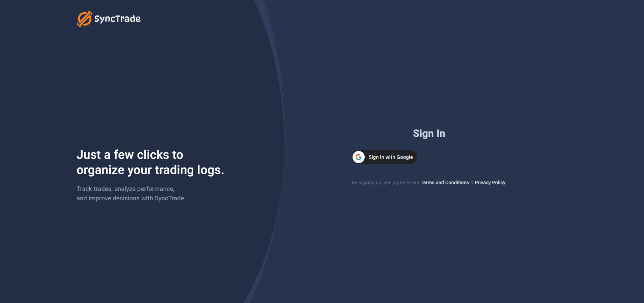644x303 pixels.
Task: Open the Terms and Conditions link
Action: pyautogui.click(x=444, y=182)
